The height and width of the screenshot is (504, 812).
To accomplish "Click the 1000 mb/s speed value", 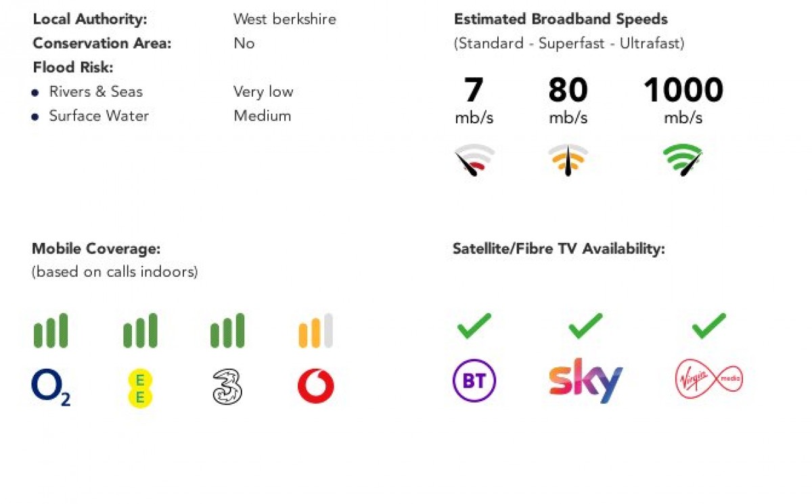I will (683, 91).
